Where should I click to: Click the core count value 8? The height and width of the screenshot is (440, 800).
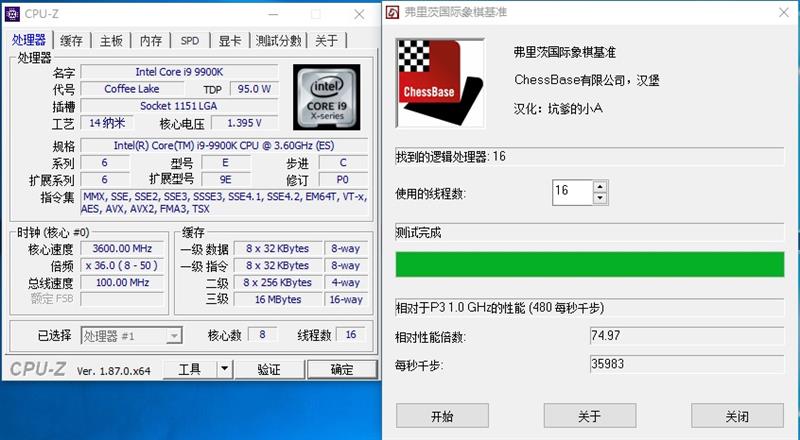tap(262, 334)
